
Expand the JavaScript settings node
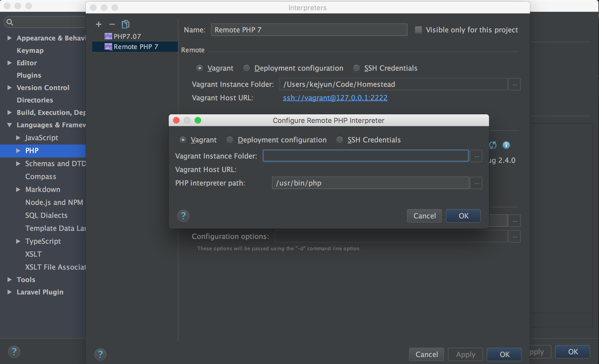tap(18, 138)
